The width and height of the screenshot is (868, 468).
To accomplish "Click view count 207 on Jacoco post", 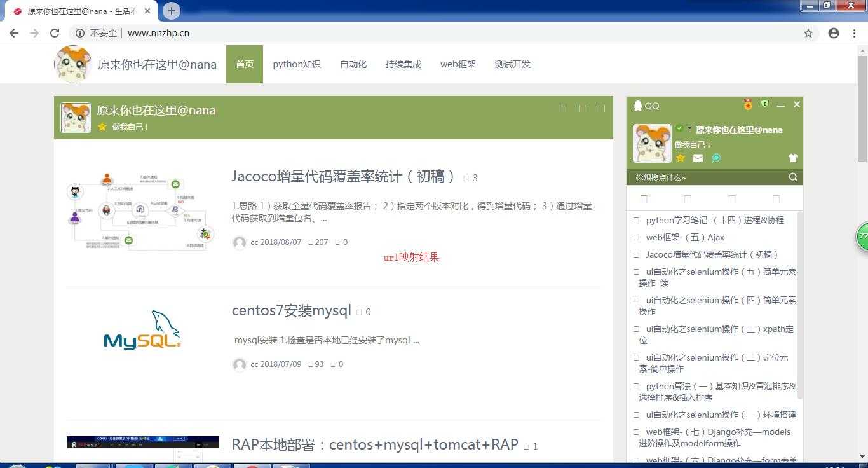I will pyautogui.click(x=318, y=242).
